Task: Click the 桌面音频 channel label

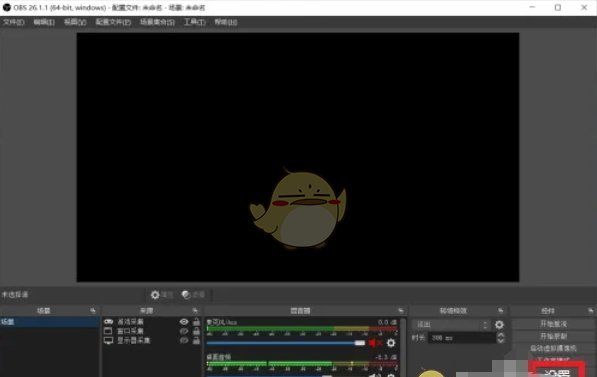Action: [x=219, y=357]
